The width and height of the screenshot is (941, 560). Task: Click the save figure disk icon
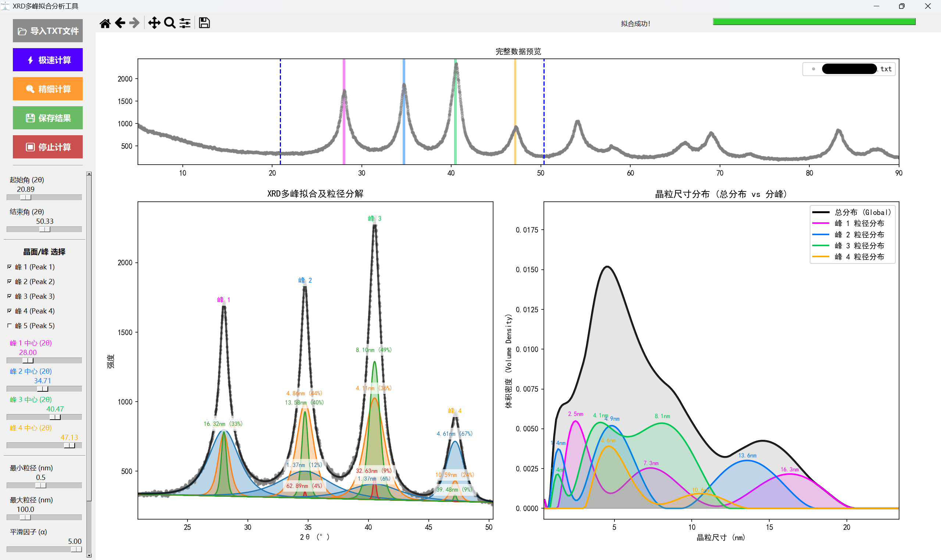coord(204,24)
